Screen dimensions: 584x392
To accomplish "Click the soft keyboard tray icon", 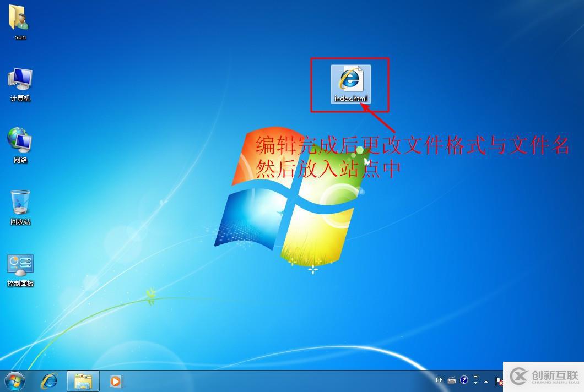I will pyautogui.click(x=452, y=380).
